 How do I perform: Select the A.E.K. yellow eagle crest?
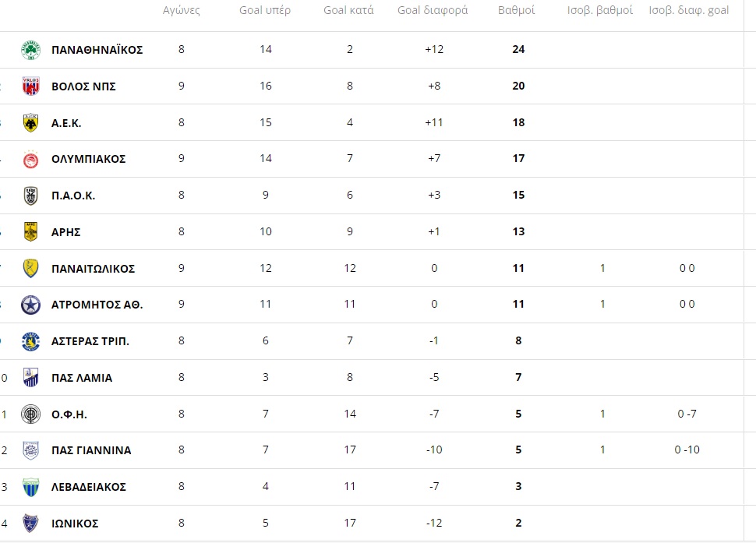point(30,123)
